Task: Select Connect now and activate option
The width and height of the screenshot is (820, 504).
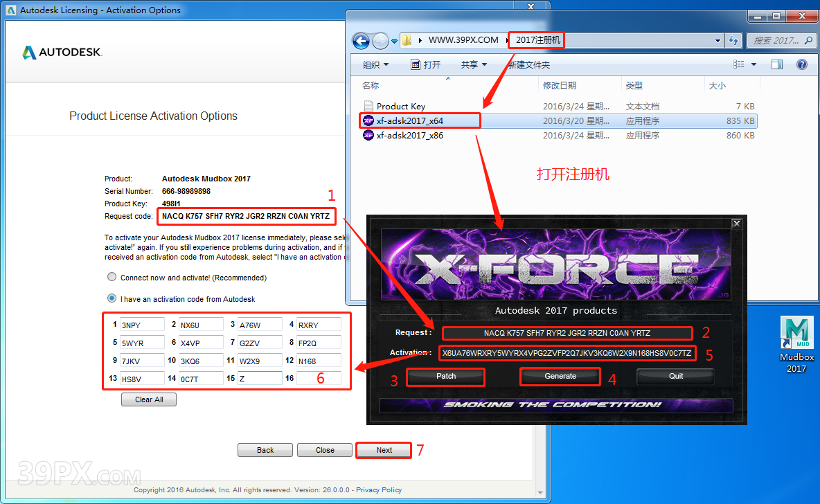Action: 112,278
